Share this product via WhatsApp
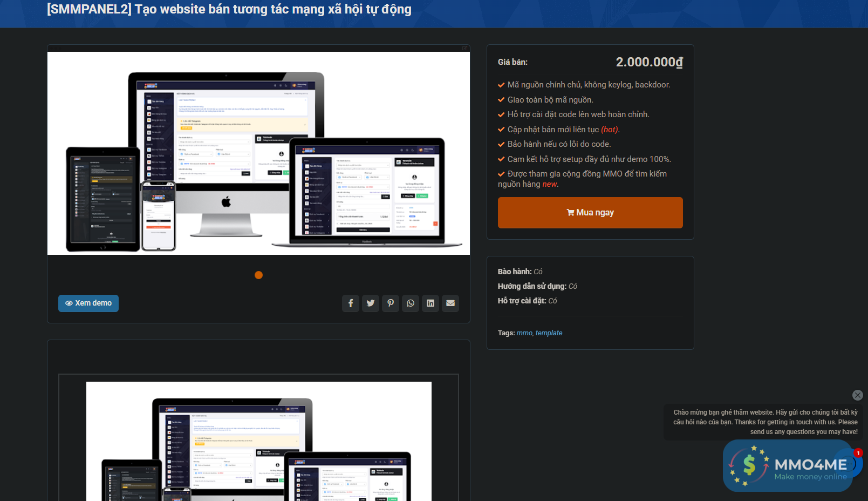The image size is (868, 501). point(411,303)
